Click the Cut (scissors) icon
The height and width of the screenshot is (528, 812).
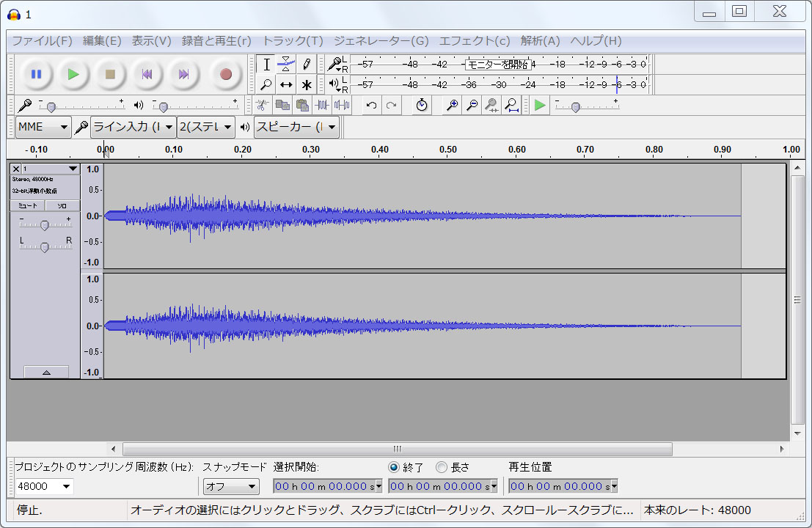coord(262,106)
